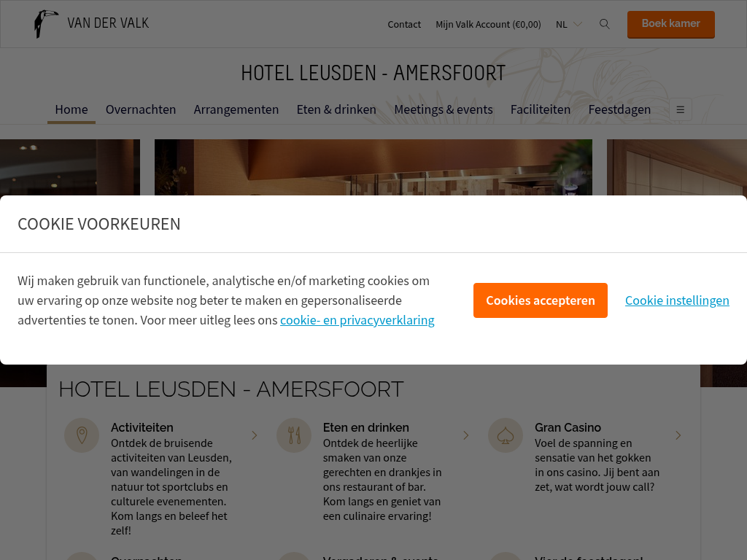
Task: Click the Cookies accepteren button
Action: pyautogui.click(x=541, y=300)
